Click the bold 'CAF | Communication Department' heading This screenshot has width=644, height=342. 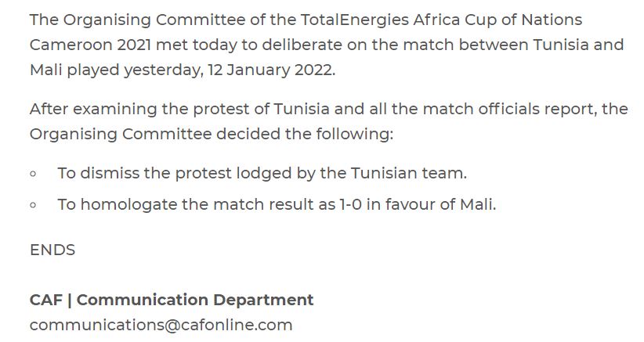(172, 301)
